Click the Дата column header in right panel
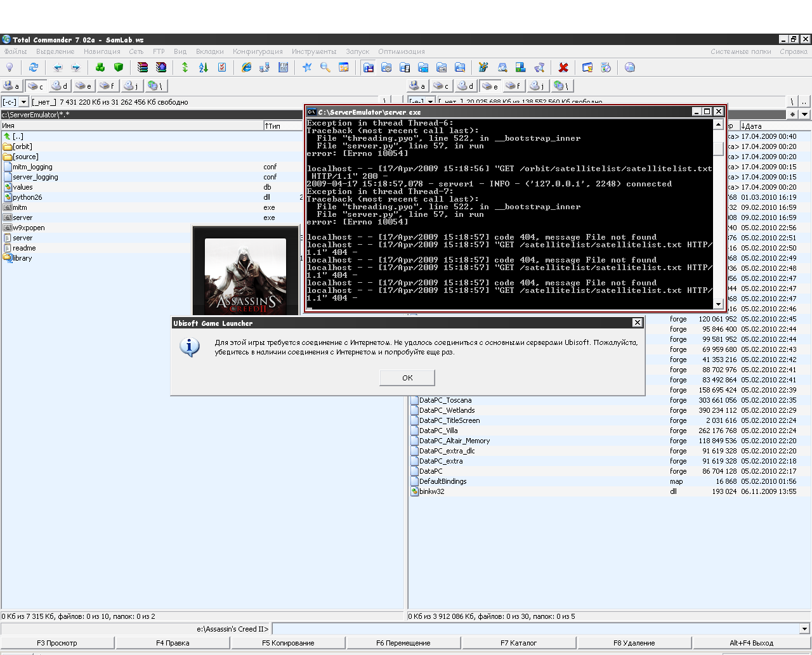This screenshot has height=655, width=812. [x=775, y=126]
